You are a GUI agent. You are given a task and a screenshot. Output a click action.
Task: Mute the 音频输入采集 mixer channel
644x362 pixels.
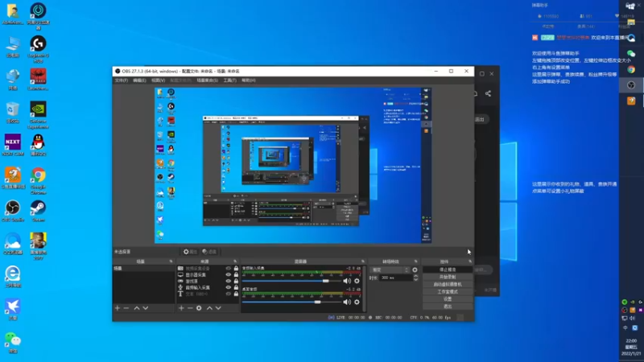pyautogui.click(x=347, y=281)
